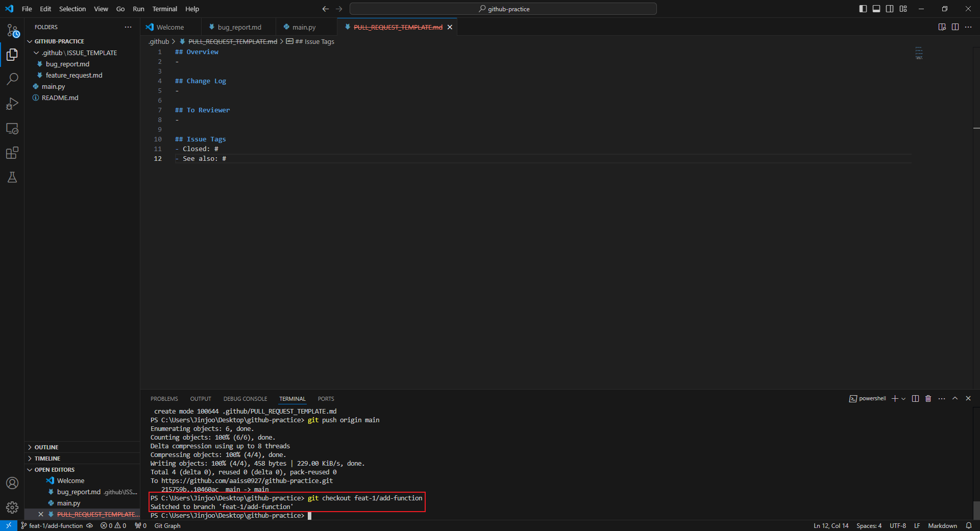Image resolution: width=980 pixels, height=531 pixels.
Task: Open the Selection menu
Action: click(x=72, y=9)
